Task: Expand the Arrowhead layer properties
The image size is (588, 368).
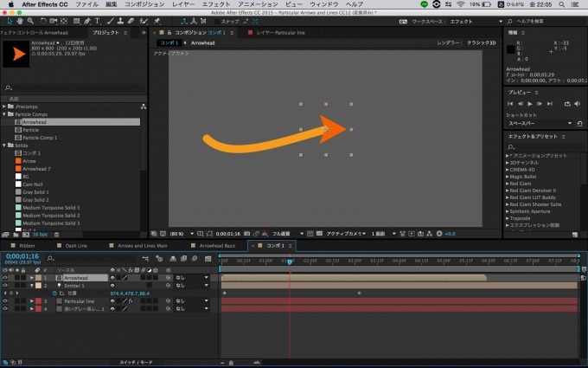Action: coord(32,277)
